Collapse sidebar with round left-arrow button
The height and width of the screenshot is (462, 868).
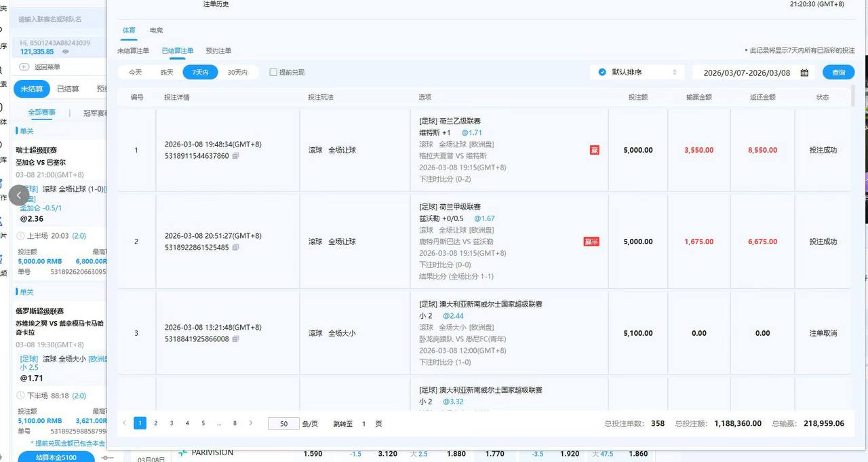[19, 195]
